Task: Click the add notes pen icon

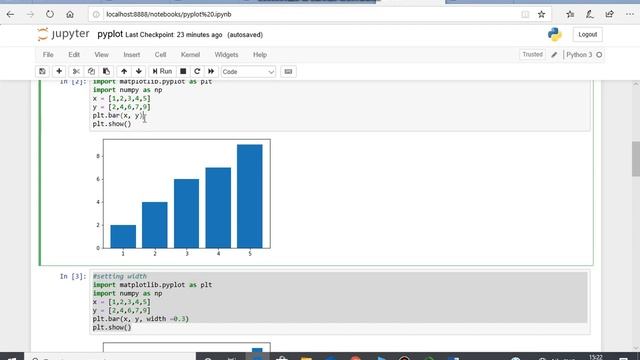Action: pos(590,14)
